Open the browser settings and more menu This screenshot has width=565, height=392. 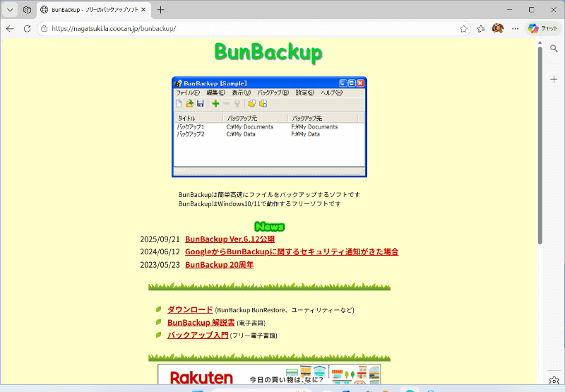point(516,29)
